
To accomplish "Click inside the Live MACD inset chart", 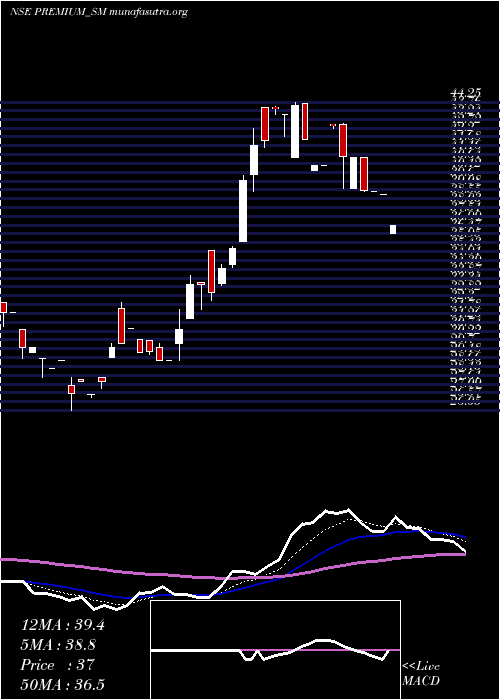I will pos(275,650).
